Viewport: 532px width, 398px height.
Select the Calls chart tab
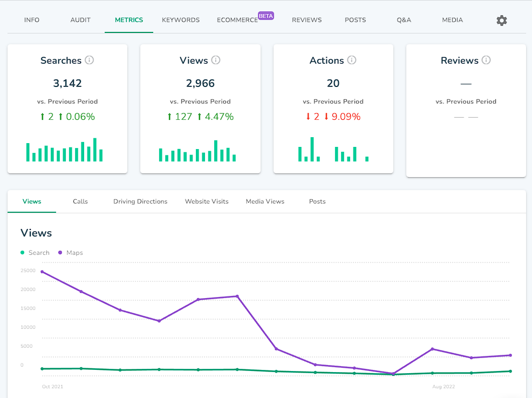click(x=80, y=201)
